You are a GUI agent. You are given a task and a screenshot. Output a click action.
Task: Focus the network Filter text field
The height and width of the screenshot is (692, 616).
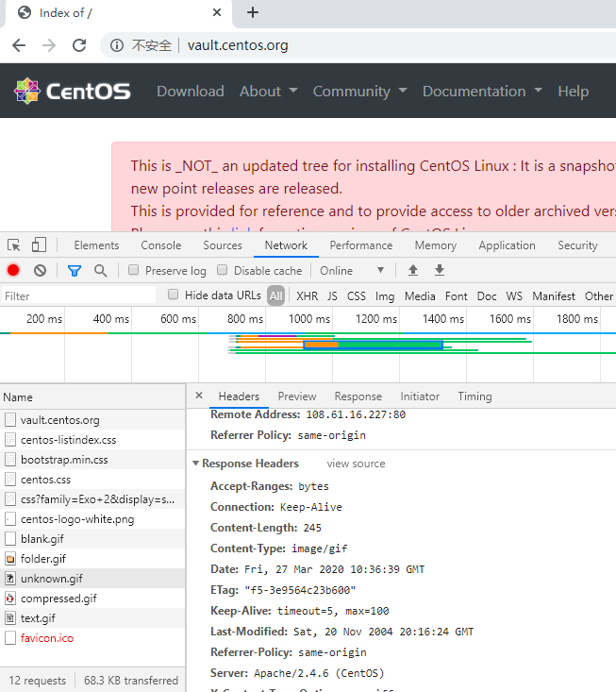click(x=78, y=295)
